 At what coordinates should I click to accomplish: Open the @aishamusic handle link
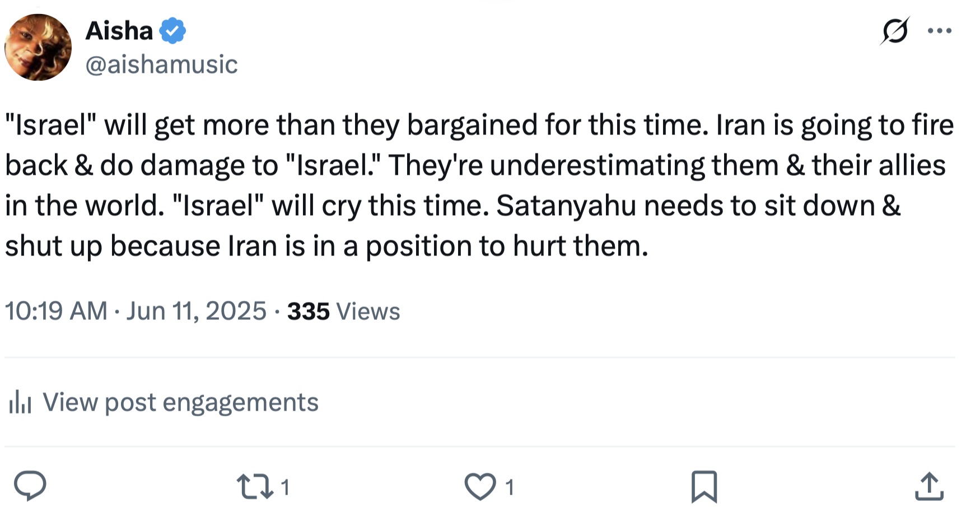point(161,64)
